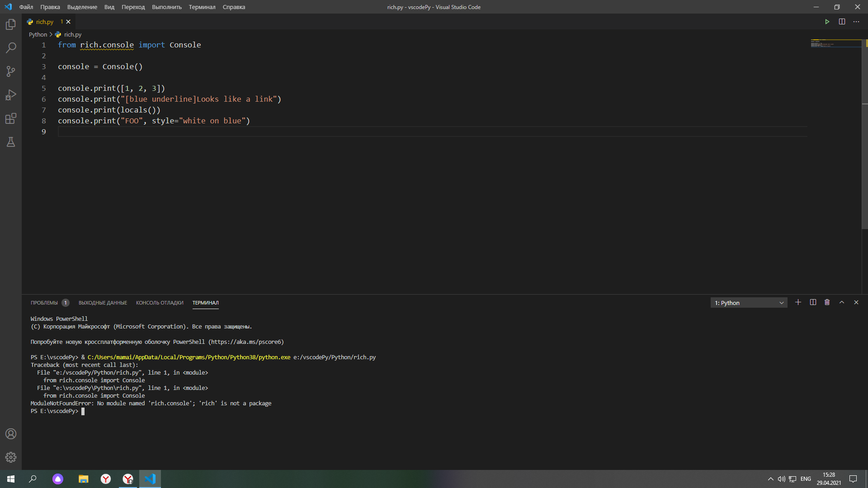
Task: Open the network icon in system tray
Action: coord(793,479)
